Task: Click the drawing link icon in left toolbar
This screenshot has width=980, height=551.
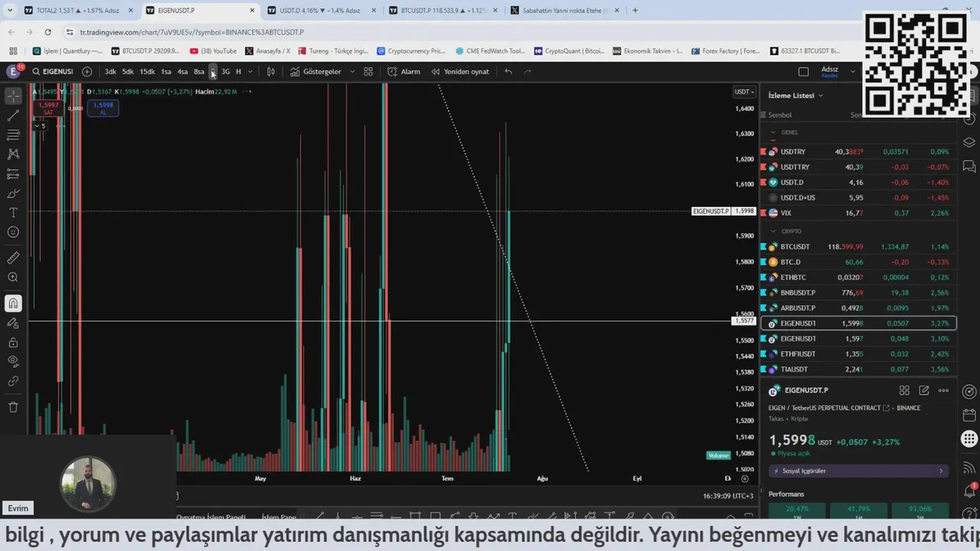Action: point(13,381)
